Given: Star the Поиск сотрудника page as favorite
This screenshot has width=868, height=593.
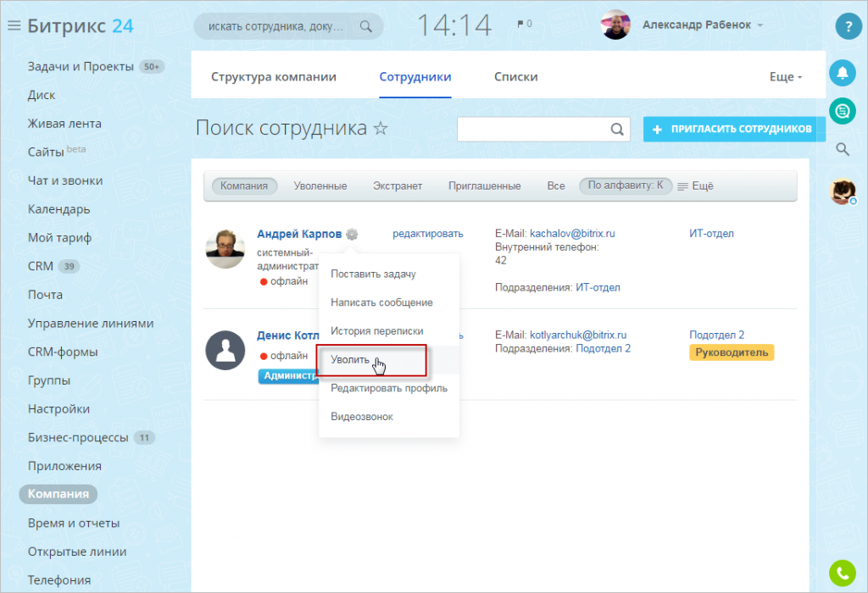Looking at the screenshot, I should pyautogui.click(x=381, y=128).
